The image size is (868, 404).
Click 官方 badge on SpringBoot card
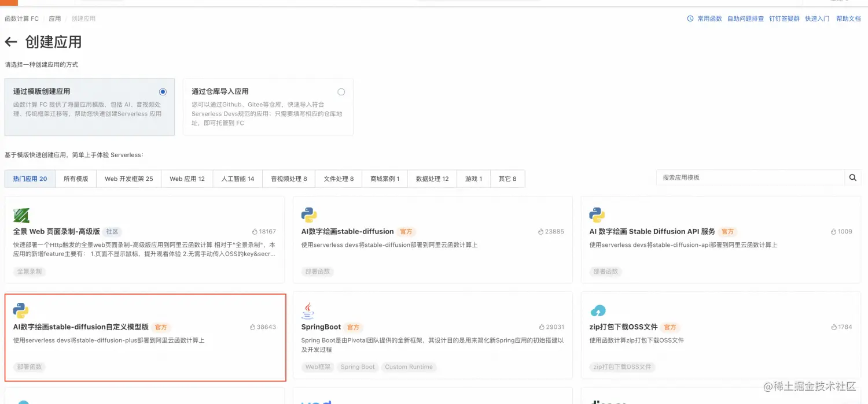click(353, 327)
